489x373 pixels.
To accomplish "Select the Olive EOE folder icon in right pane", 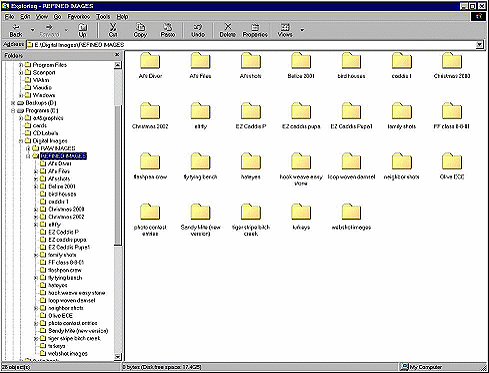I will pos(452,162).
